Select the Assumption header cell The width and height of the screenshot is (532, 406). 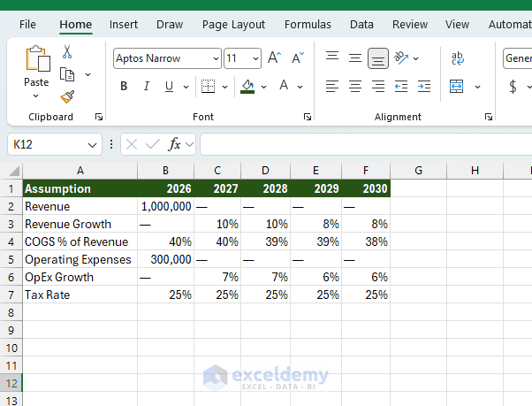(x=80, y=188)
